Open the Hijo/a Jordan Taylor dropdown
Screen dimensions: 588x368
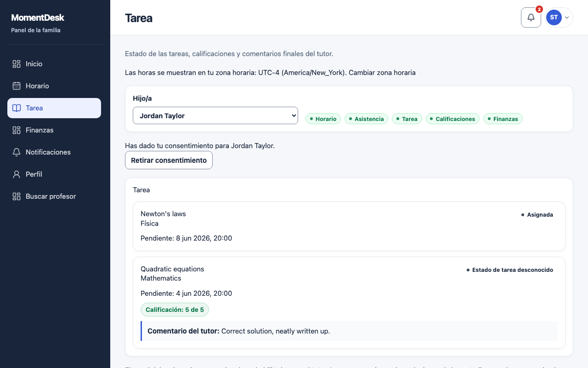215,115
